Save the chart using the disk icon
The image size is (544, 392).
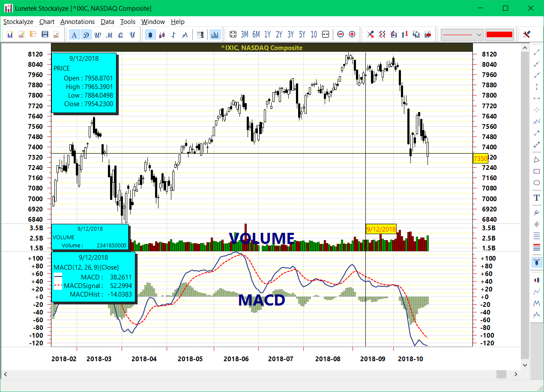45,34
